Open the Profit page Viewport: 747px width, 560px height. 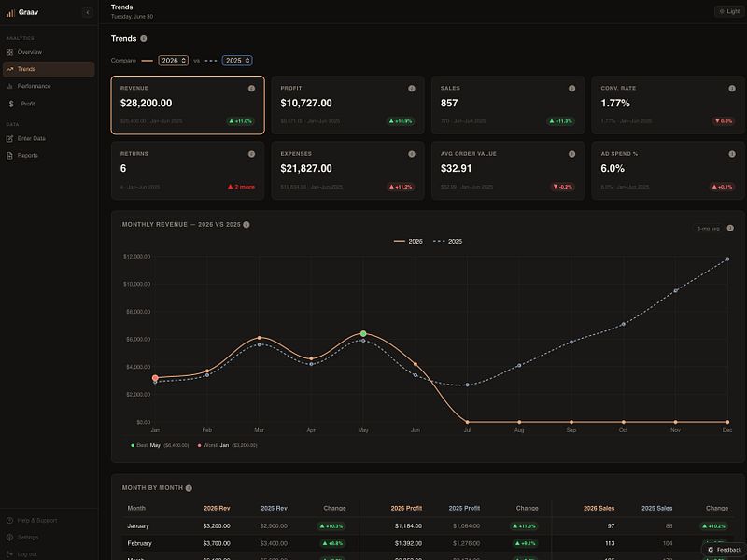[49, 104]
